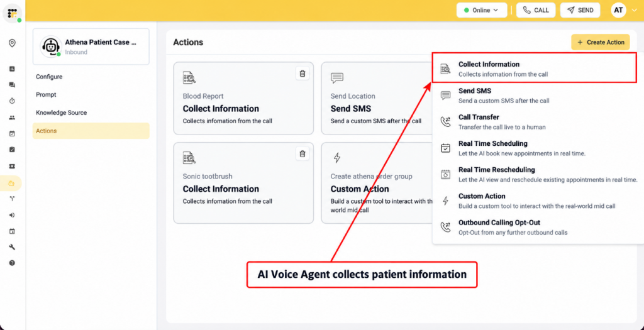Open the bar chart analytics sidebar icon
Screen dimensions: 644x330
tap(12, 69)
